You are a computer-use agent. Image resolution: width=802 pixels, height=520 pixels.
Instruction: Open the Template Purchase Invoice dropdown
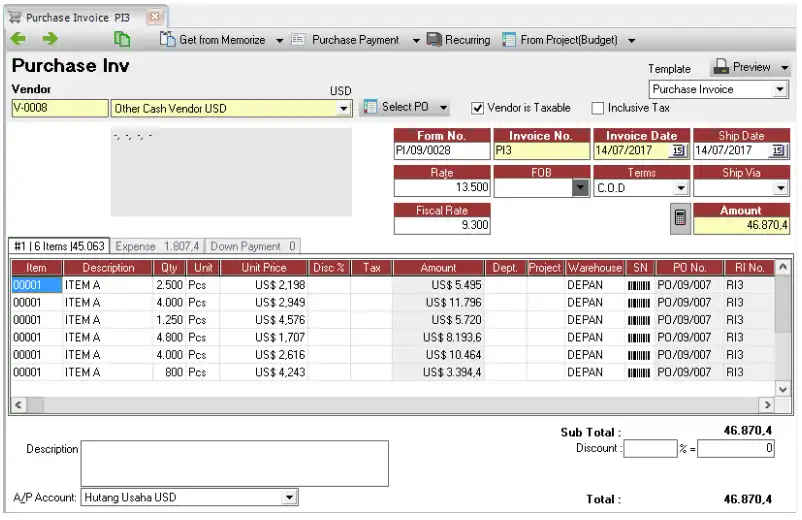click(778, 89)
